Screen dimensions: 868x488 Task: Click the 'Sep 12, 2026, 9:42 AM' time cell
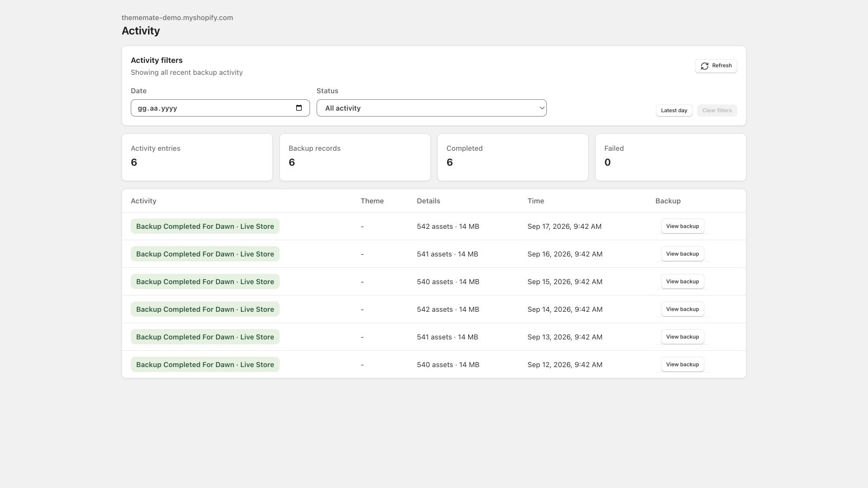[x=565, y=364]
